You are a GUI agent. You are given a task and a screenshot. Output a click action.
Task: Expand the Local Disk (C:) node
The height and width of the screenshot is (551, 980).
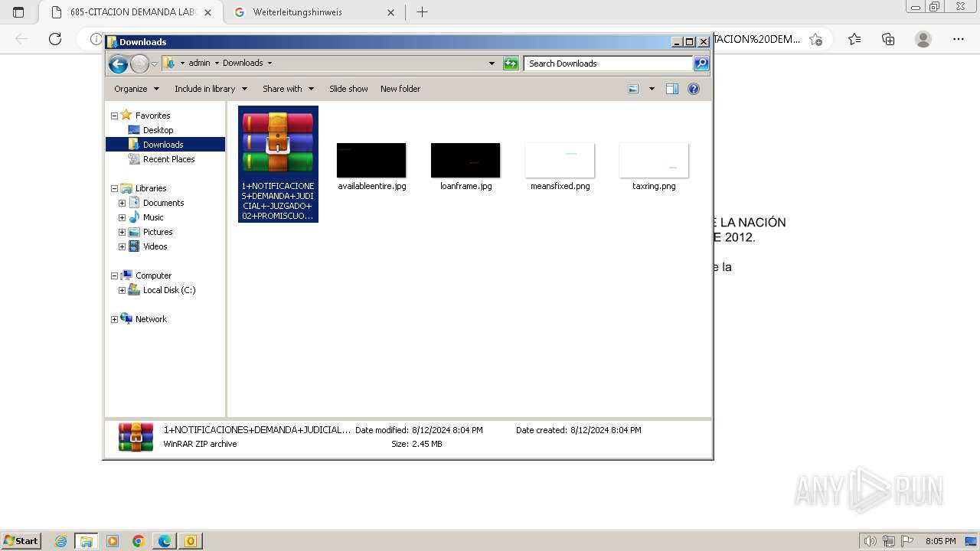[122, 291]
